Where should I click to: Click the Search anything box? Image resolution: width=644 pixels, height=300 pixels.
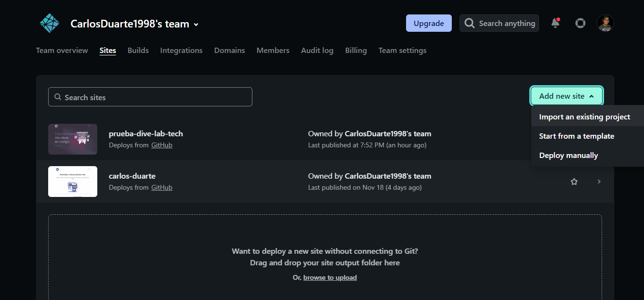tap(499, 23)
